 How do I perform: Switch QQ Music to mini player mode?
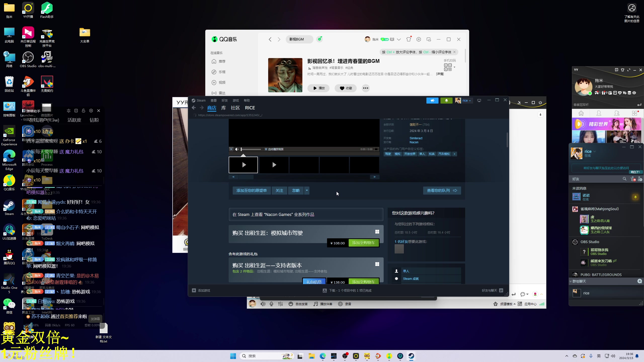point(429,39)
